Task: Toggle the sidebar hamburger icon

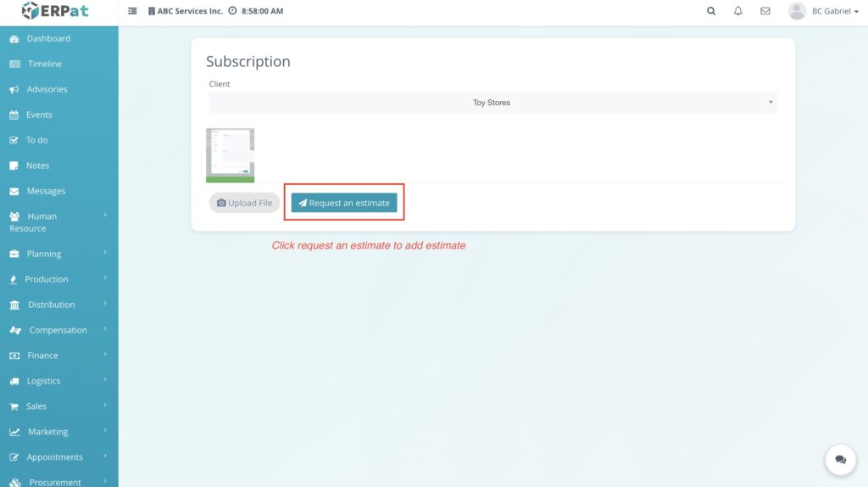Action: tap(132, 11)
